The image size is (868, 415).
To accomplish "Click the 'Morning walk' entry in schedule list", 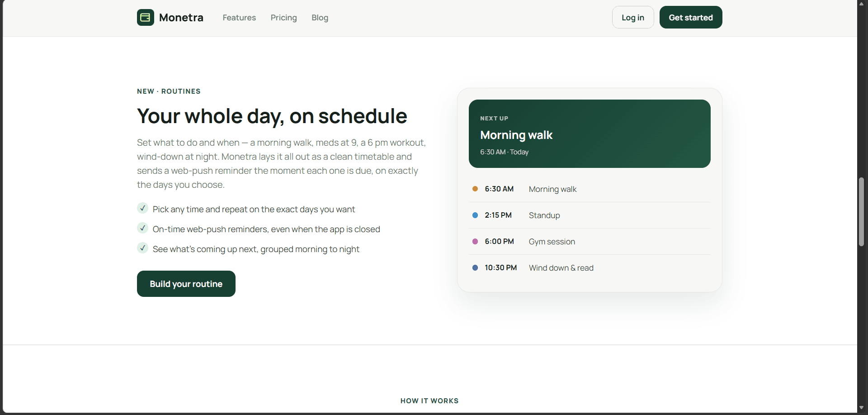I will coord(552,189).
